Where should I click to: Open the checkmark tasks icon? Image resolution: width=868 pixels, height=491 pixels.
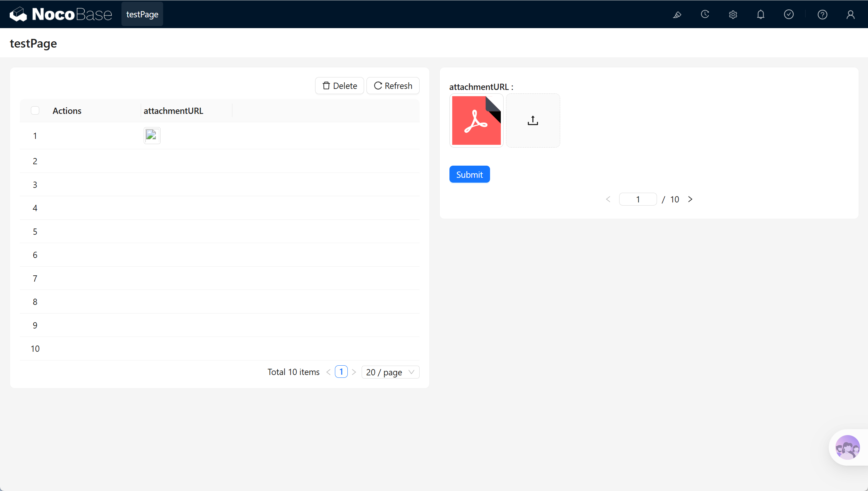tap(789, 15)
